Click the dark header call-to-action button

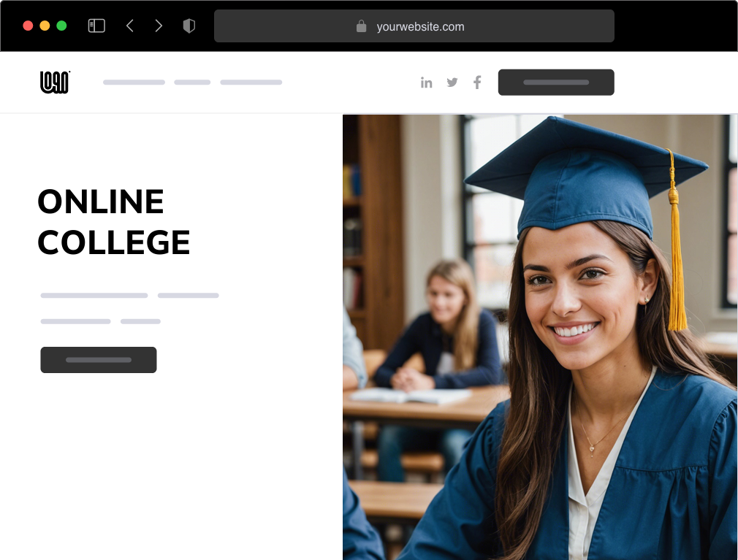[556, 83]
